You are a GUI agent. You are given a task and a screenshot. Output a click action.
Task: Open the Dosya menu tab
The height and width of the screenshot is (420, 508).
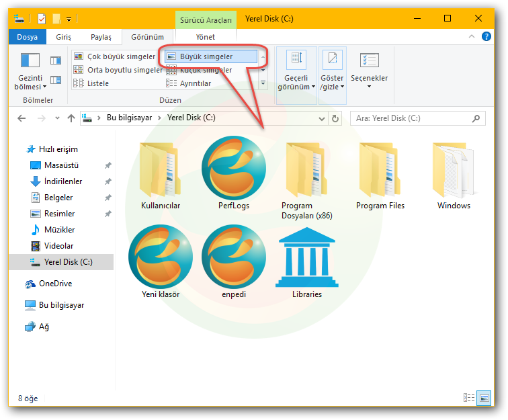point(27,37)
